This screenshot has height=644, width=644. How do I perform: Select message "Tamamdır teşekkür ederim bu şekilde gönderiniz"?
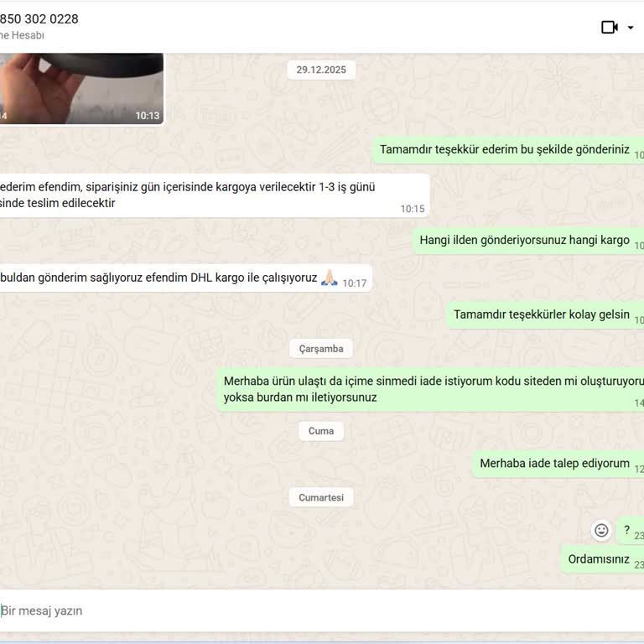coord(508,150)
